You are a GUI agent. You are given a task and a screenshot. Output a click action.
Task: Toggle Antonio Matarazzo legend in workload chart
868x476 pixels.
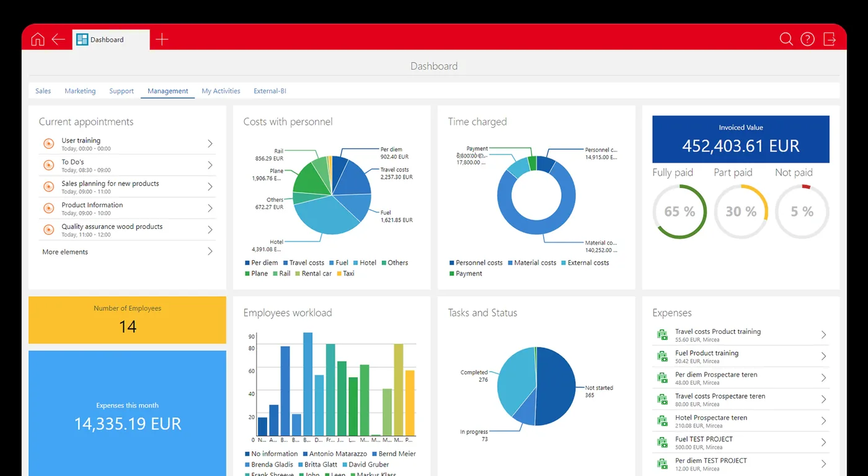[x=334, y=454]
